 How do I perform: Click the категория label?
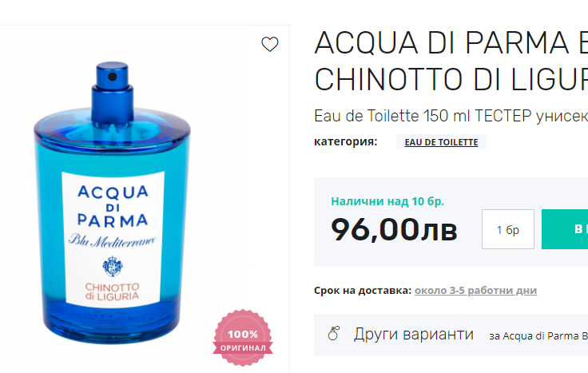tap(346, 141)
